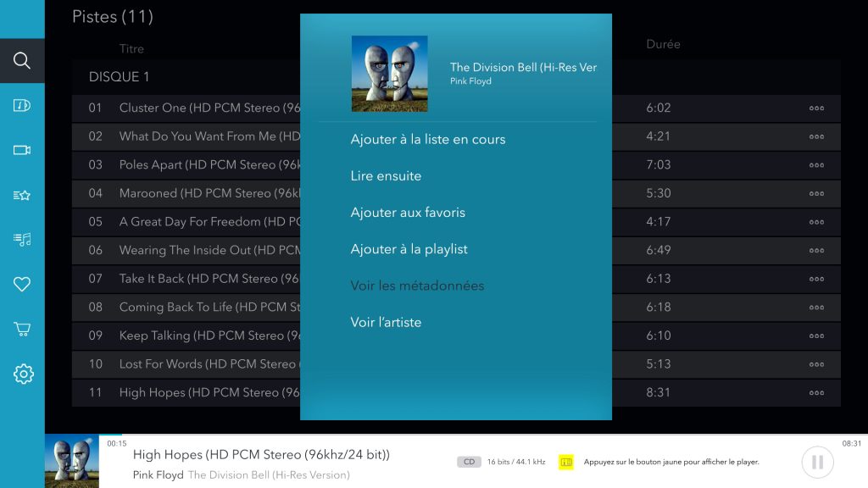Choose Ajouter à la playlist
The height and width of the screenshot is (488, 868).
409,250
